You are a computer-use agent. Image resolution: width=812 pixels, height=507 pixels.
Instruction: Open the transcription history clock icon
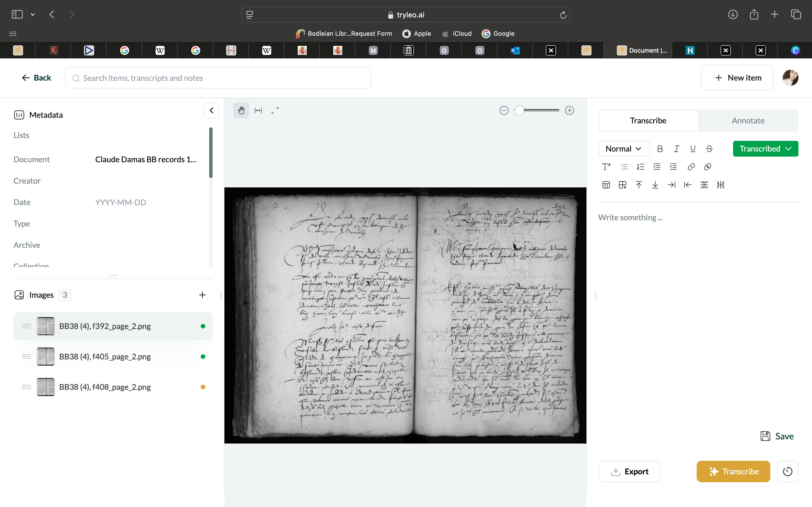pos(787,471)
